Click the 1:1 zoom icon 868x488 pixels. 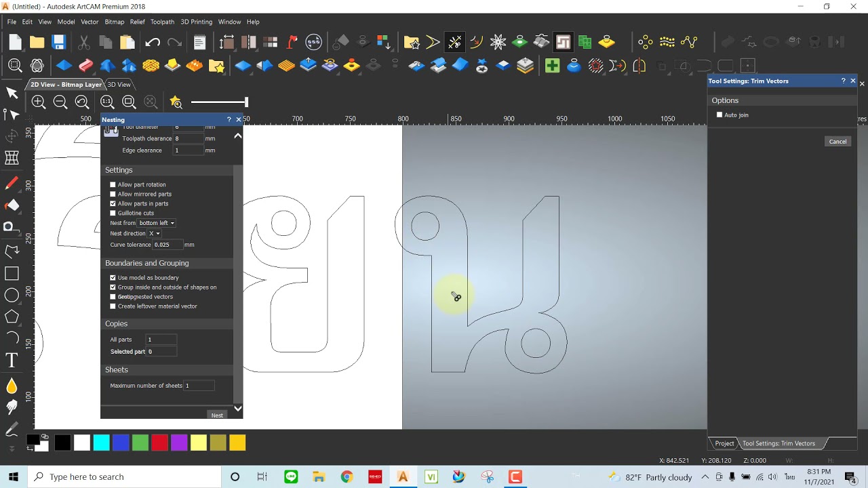(x=107, y=102)
